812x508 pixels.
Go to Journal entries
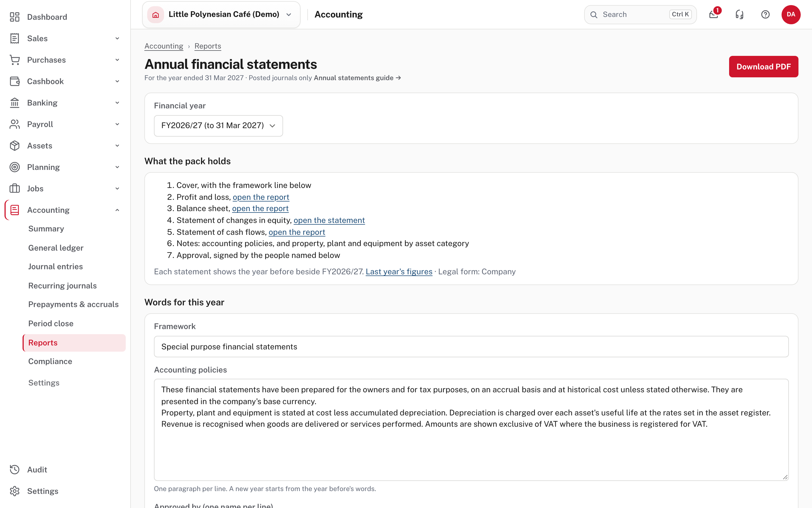[x=55, y=266]
